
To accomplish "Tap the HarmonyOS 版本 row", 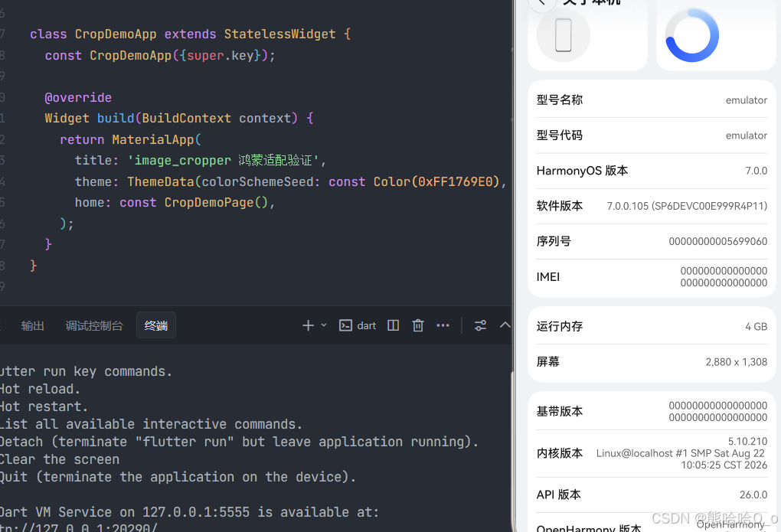I will pos(652,171).
